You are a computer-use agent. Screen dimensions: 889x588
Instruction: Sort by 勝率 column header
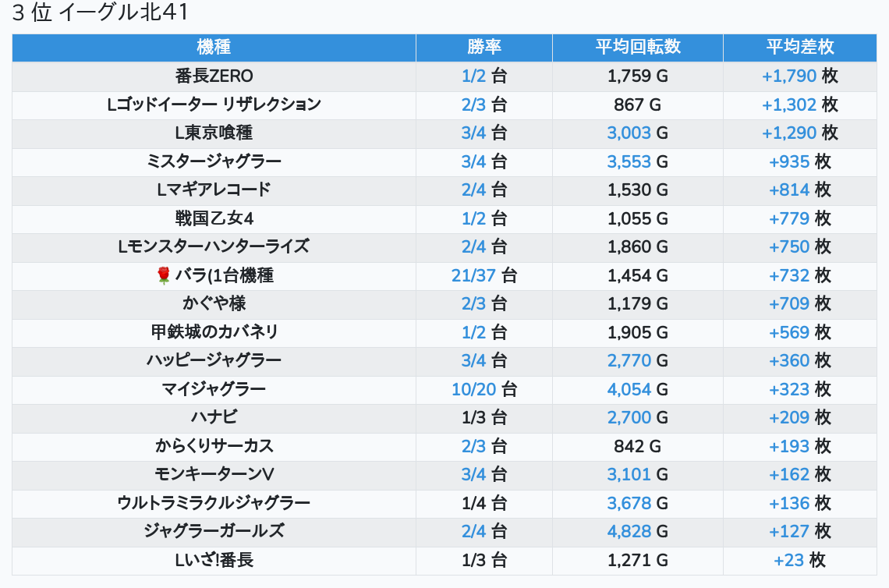point(483,47)
